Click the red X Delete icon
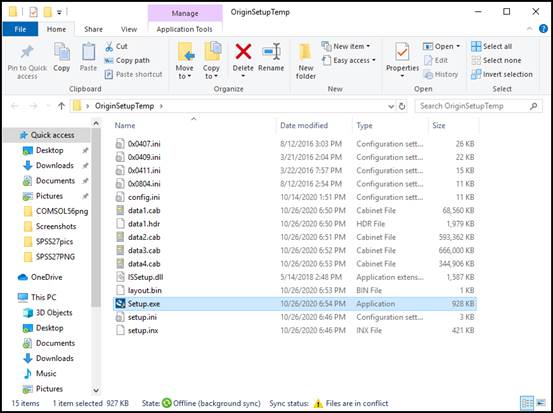 pyautogui.click(x=243, y=52)
